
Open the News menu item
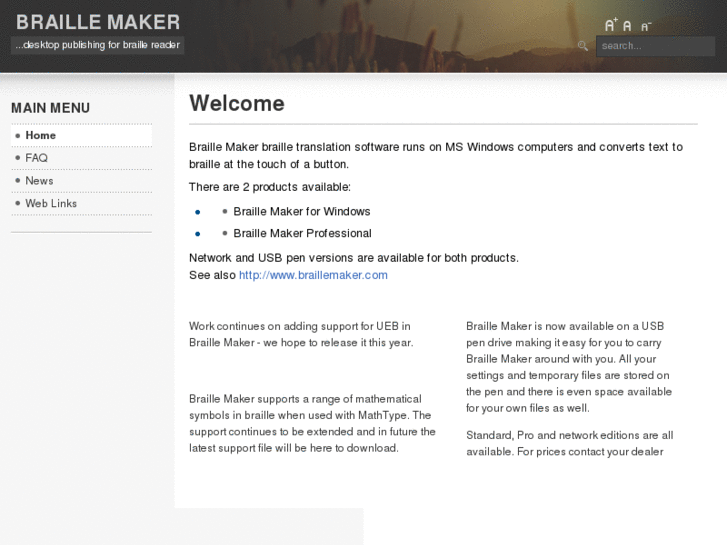82,181
